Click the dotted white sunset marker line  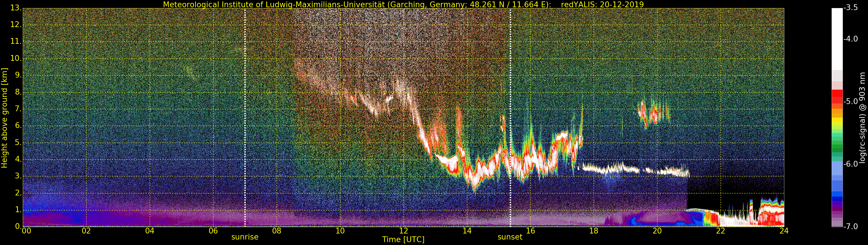(510, 117)
